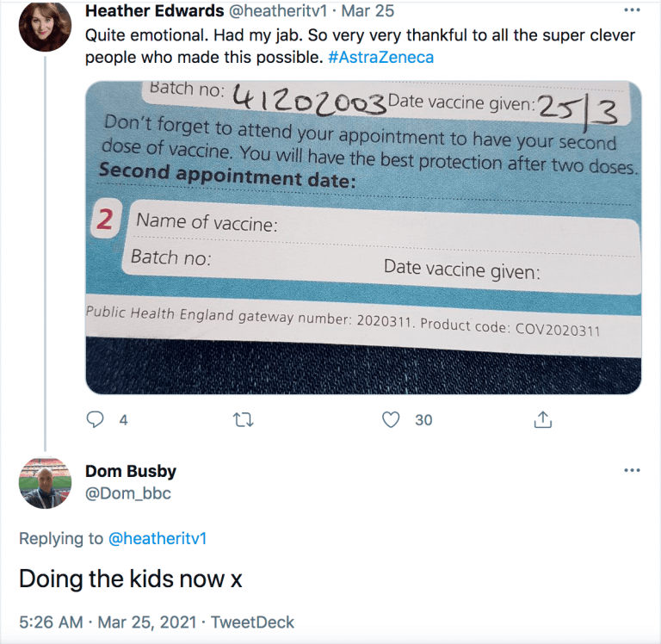View Dom Busby's profile avatar
The image size is (661, 644).
(44, 483)
